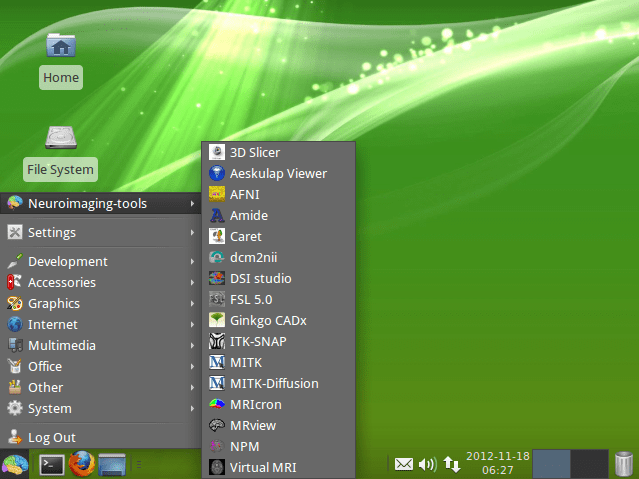Launch the terminal from the panel
The height and width of the screenshot is (479, 639).
tap(51, 464)
